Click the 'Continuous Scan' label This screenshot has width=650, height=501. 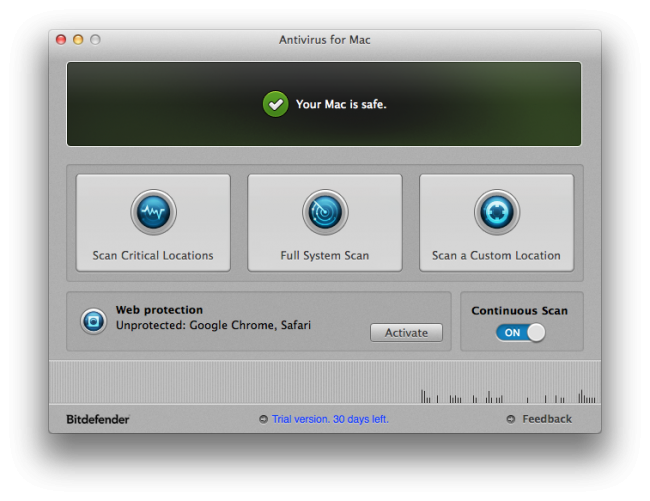pyautogui.click(x=519, y=311)
